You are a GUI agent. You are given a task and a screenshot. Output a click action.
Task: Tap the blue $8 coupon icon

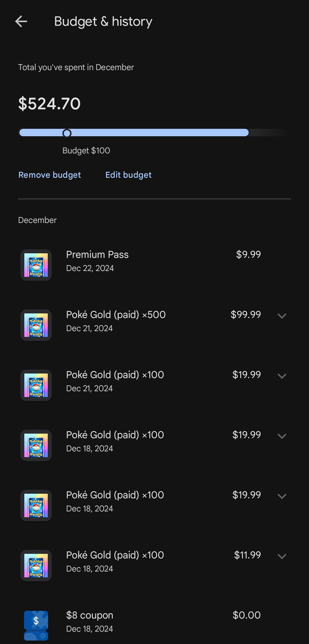tap(36, 625)
